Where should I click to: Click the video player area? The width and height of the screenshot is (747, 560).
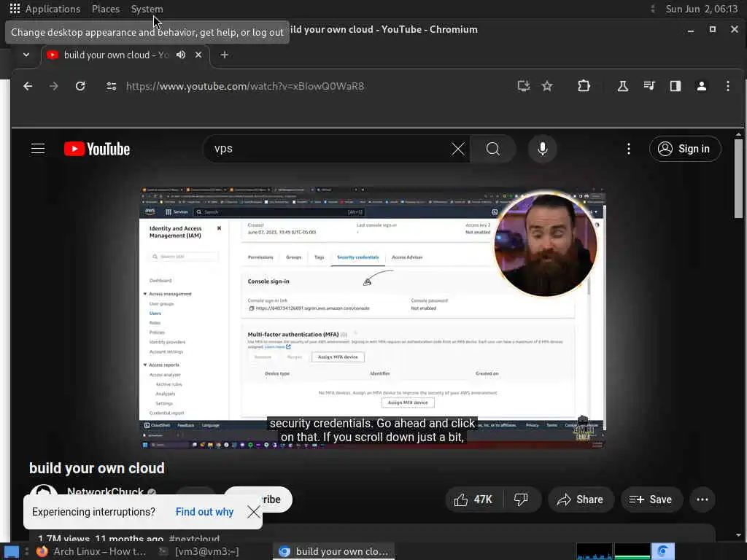coord(372,318)
